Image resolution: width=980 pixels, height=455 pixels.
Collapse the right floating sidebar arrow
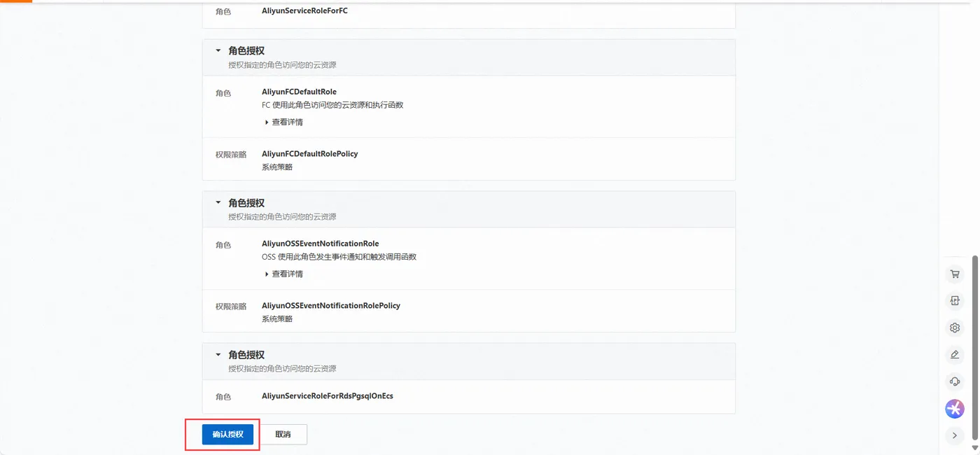pos(955,435)
